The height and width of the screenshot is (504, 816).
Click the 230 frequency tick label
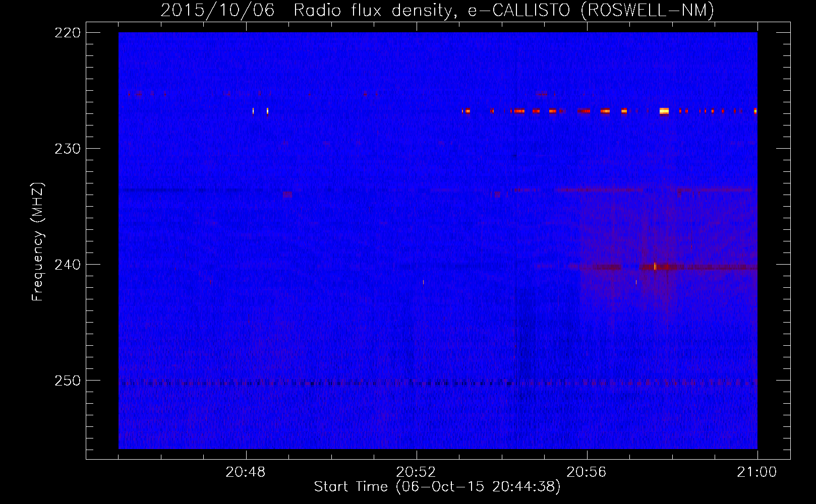pos(68,149)
